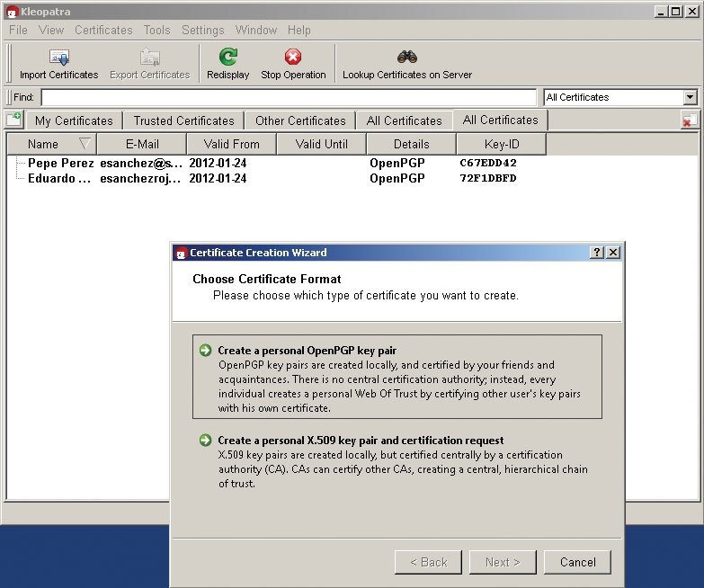Click the Lookup Certificates on Server binoculars icon
Screen dimensions: 704x588
pyautogui.click(x=407, y=57)
